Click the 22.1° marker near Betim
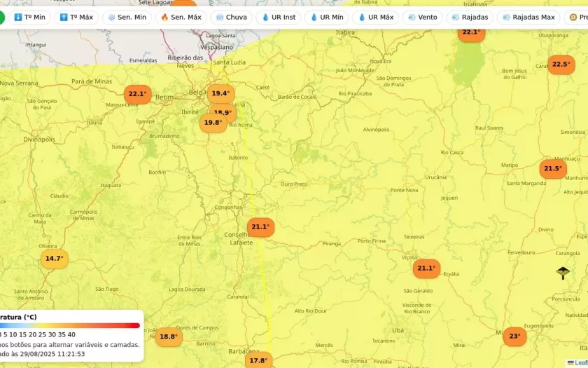Screen dimensions: 588x368 point(137,94)
